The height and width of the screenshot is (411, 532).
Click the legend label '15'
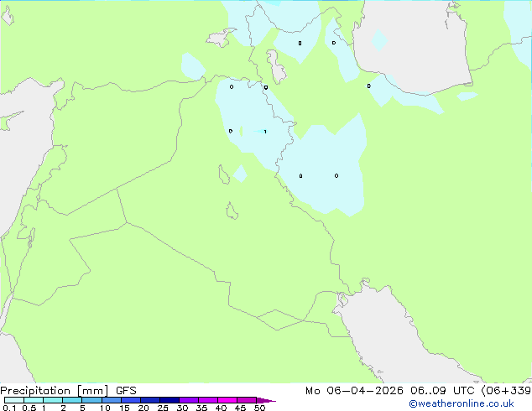pyautogui.click(x=124, y=408)
